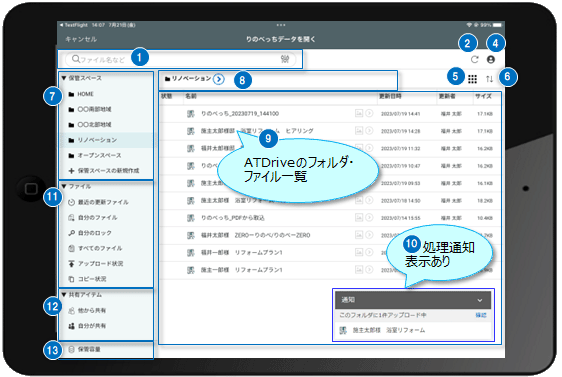This screenshot has height=377, width=562.
Task: Open search filter options icon in search box
Action: pos(285,59)
